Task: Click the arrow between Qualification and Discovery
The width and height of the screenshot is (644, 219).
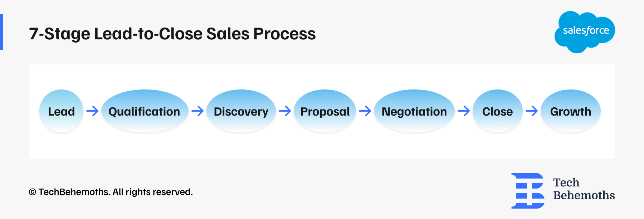Action: pyautogui.click(x=197, y=111)
